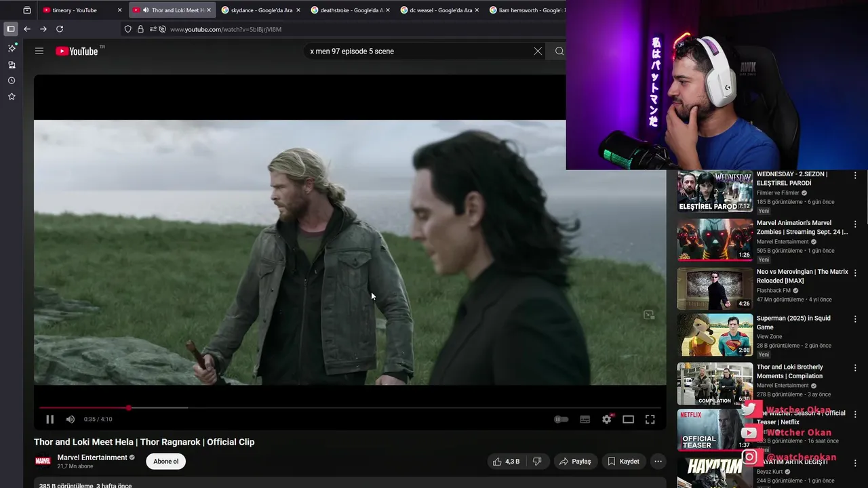
Task: Save video with the Kaydet button
Action: (x=623, y=462)
